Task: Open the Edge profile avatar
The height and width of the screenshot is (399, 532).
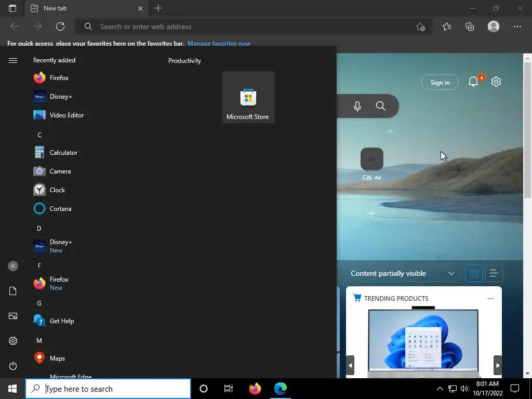Action: point(494,26)
